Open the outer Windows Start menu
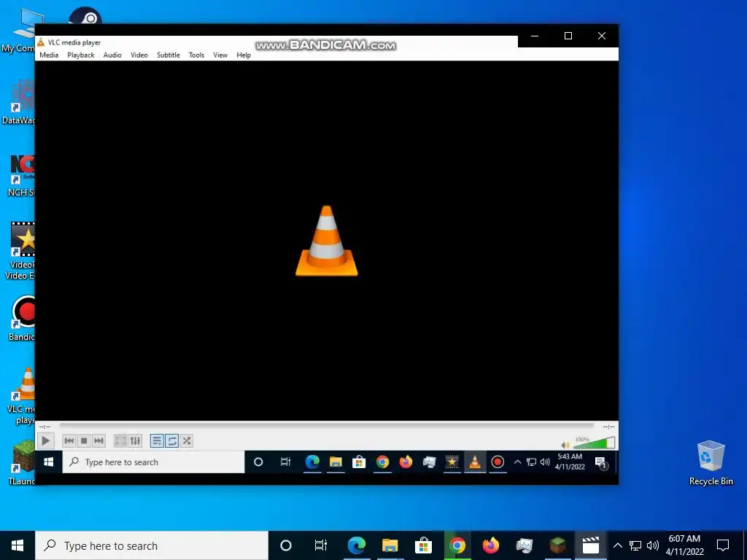Image resolution: width=747 pixels, height=560 pixels. (18, 545)
